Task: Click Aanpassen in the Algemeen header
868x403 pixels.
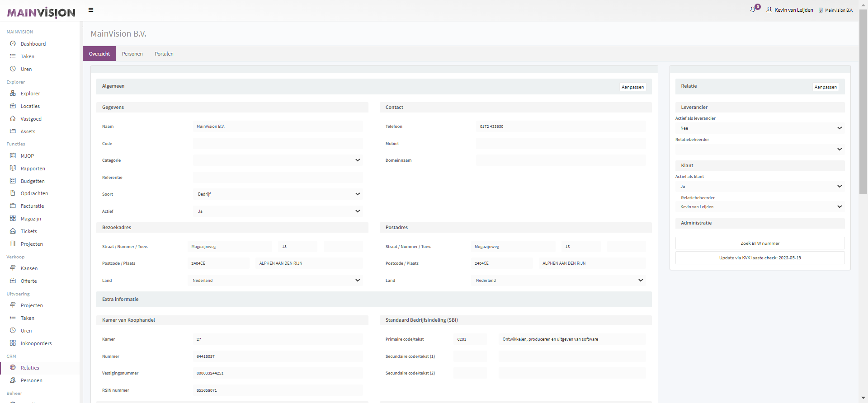Action: click(x=632, y=87)
